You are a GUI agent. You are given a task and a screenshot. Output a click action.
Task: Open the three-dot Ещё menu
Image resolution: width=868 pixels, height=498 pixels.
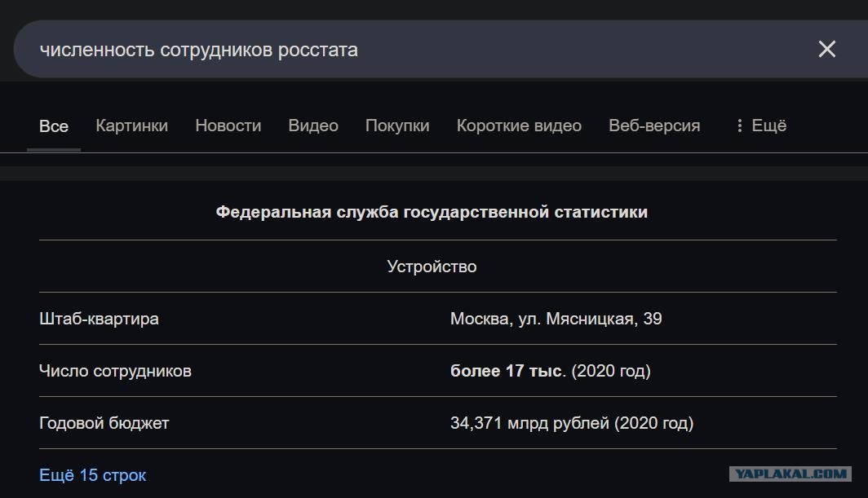pyautogui.click(x=761, y=126)
